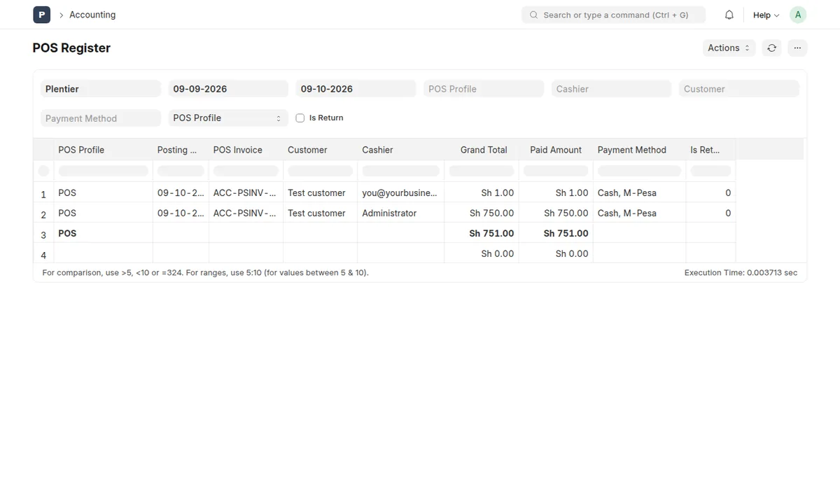Click the POS Profile column filter box
Screen dimensions: 840x504
[104, 171]
